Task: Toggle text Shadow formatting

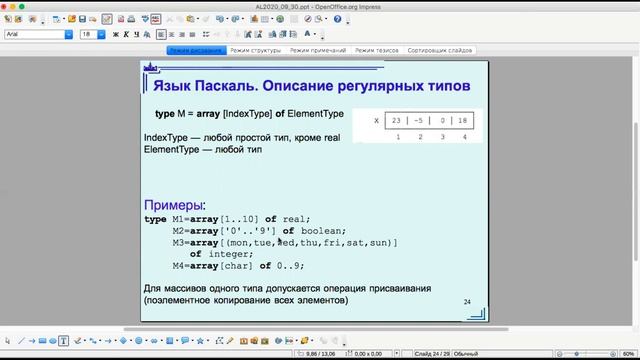Action: 147,35
